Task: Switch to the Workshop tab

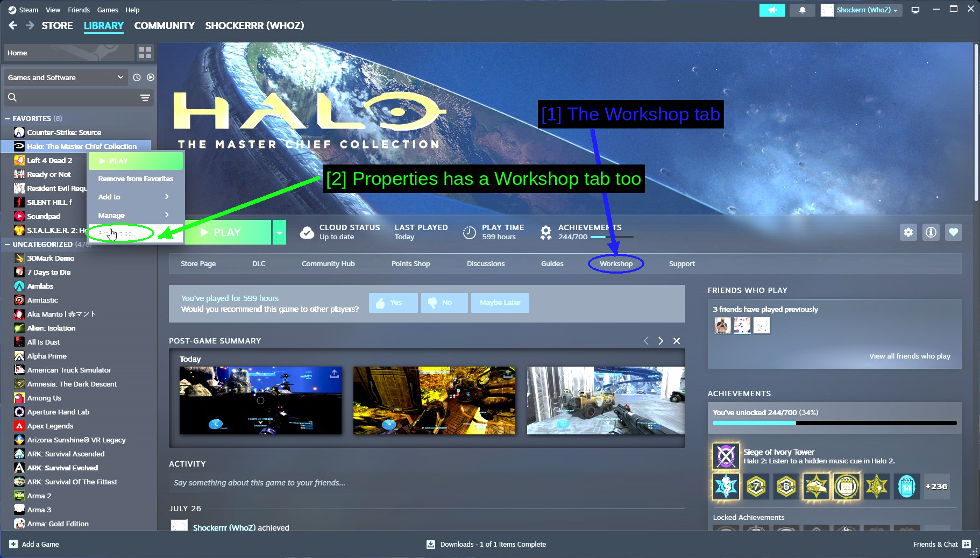Action: [616, 263]
